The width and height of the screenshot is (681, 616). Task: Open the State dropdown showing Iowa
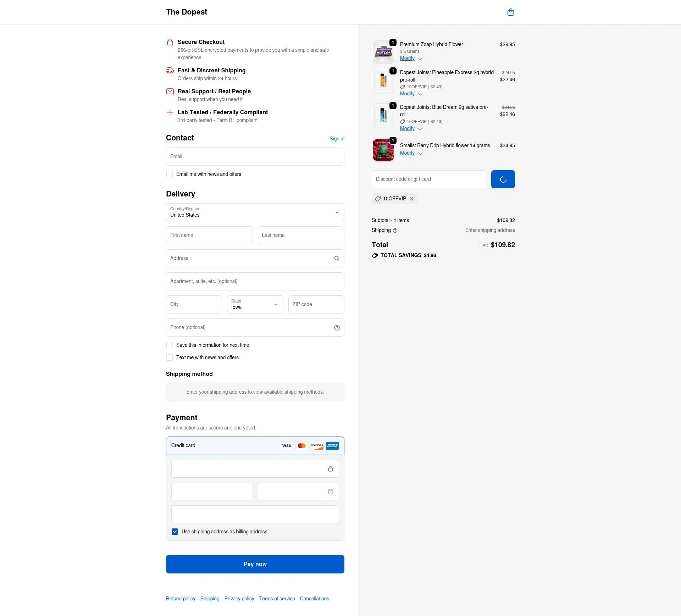point(255,305)
